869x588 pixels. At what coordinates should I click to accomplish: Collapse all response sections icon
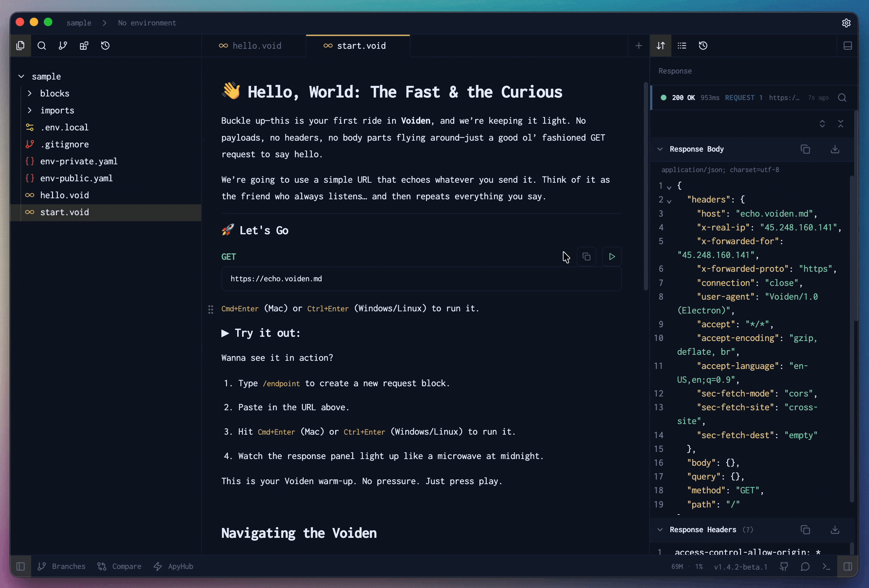coord(841,124)
